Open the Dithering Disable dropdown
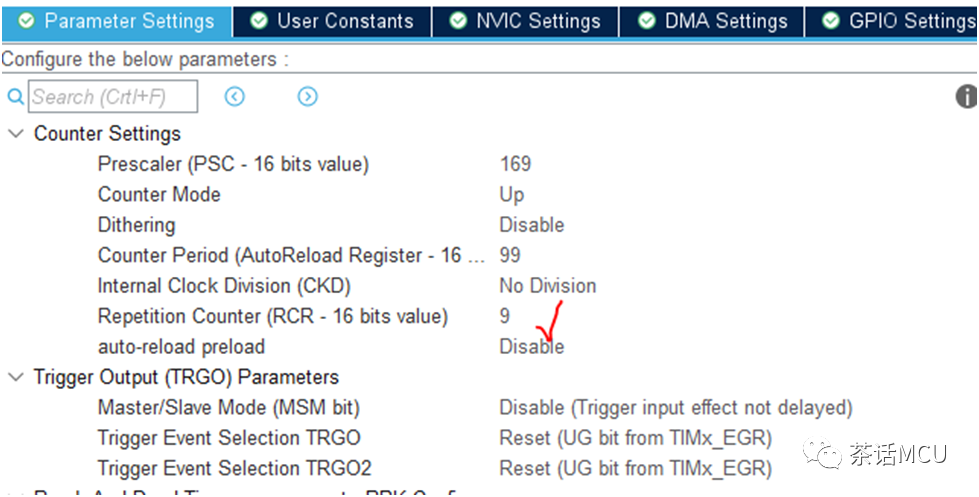979x497 pixels. pos(532,225)
